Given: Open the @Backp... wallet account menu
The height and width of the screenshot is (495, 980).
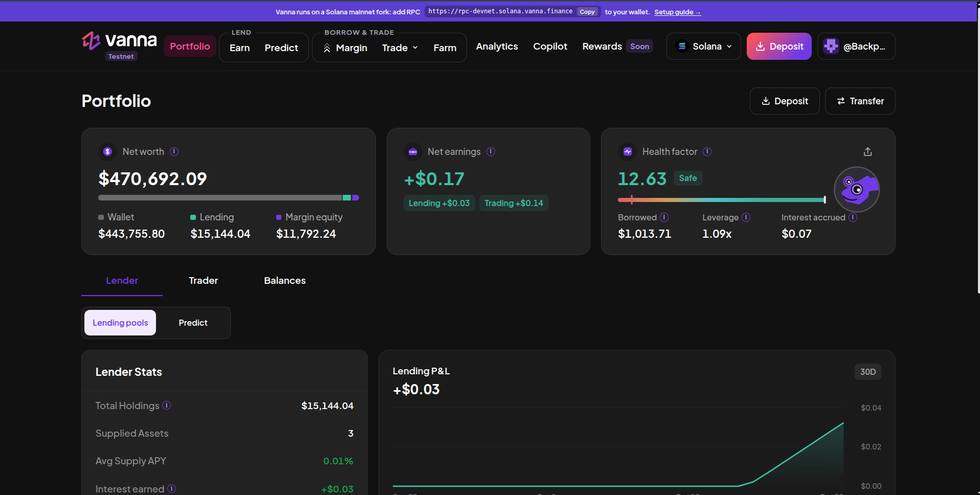Looking at the screenshot, I should (856, 46).
